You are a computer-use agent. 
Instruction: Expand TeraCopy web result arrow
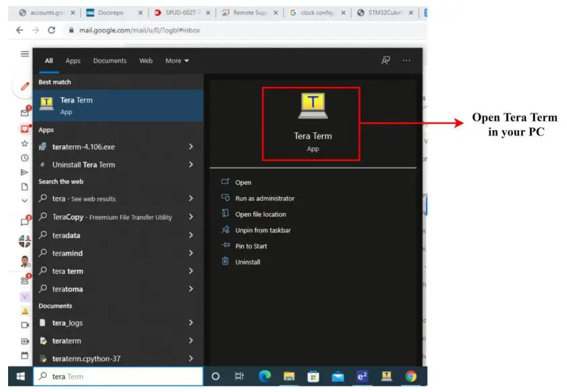pyautogui.click(x=191, y=217)
